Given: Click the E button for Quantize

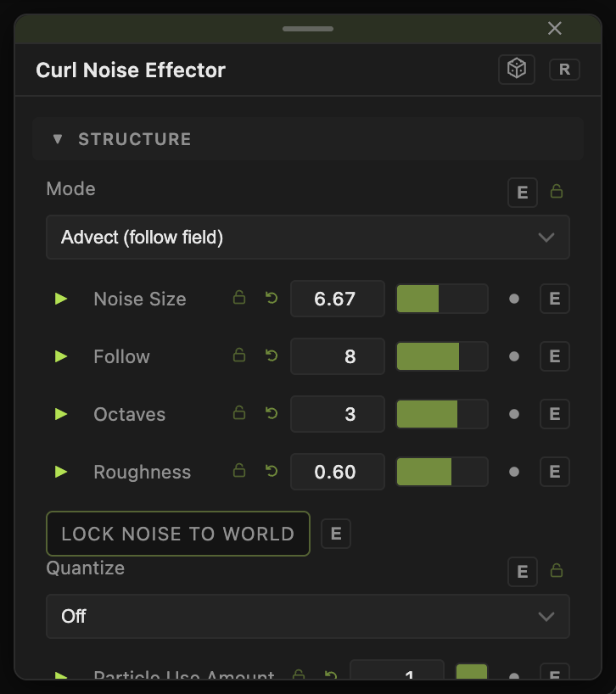Looking at the screenshot, I should [x=522, y=572].
